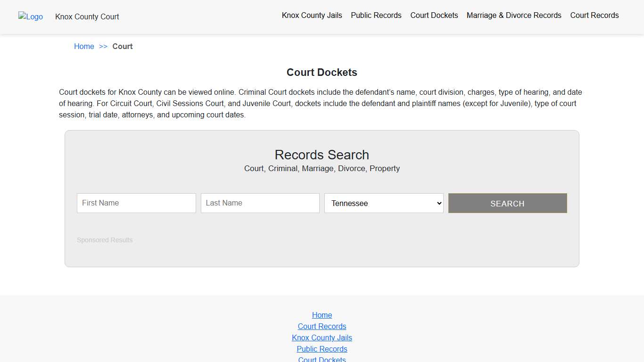Select a different state from the combo box
The width and height of the screenshot is (644, 362).
(383, 203)
